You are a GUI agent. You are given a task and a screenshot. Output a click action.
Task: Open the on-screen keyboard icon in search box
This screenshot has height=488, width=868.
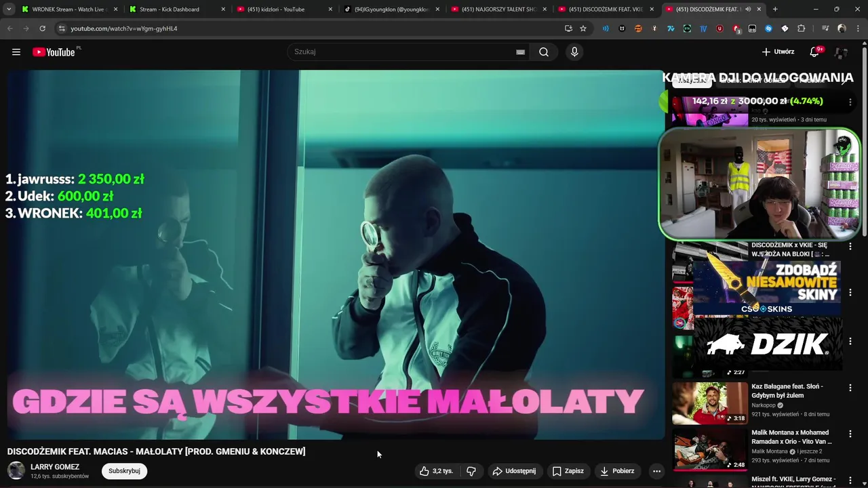click(x=520, y=52)
